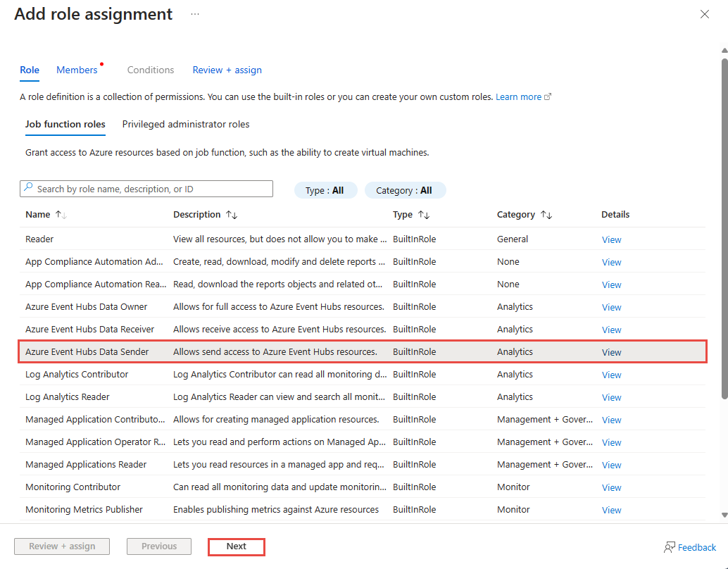
Task: Switch to the Members tab
Action: coord(77,70)
